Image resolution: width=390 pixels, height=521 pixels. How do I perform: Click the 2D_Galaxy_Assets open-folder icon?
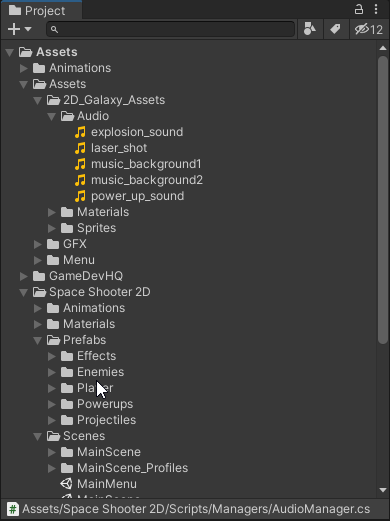click(x=53, y=100)
